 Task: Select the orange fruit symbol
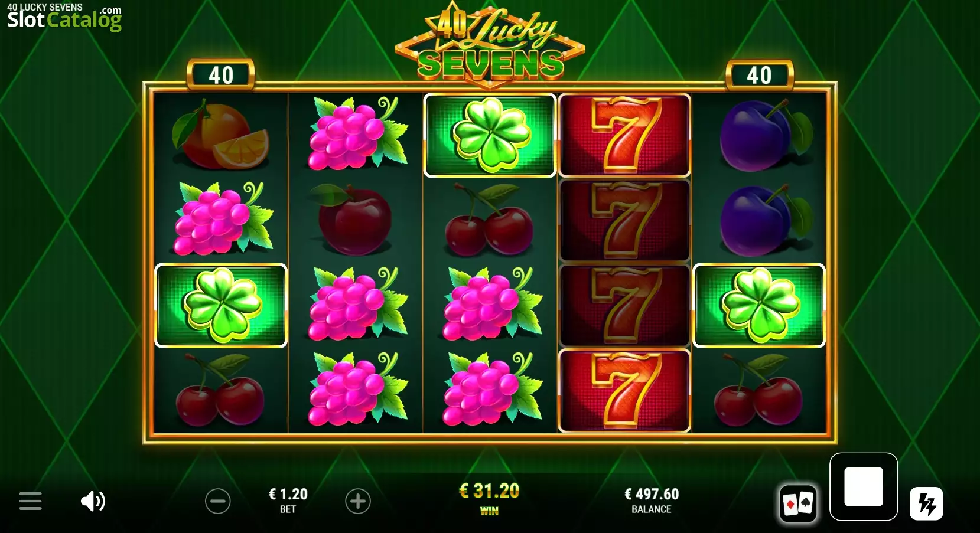(221, 135)
